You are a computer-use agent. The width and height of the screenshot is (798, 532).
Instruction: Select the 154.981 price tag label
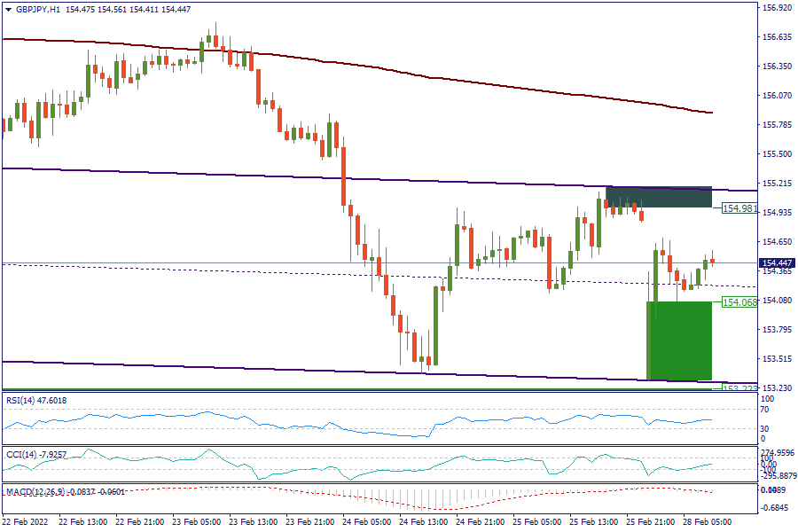click(x=739, y=208)
